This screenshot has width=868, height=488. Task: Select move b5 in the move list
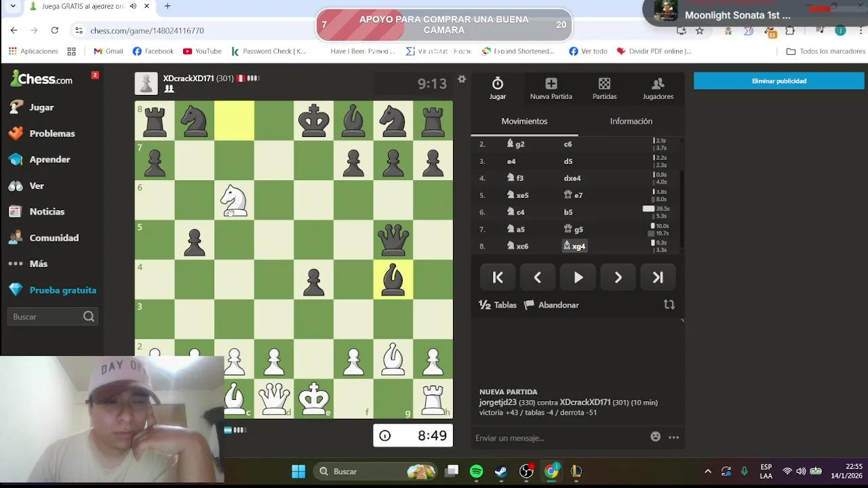(x=568, y=212)
